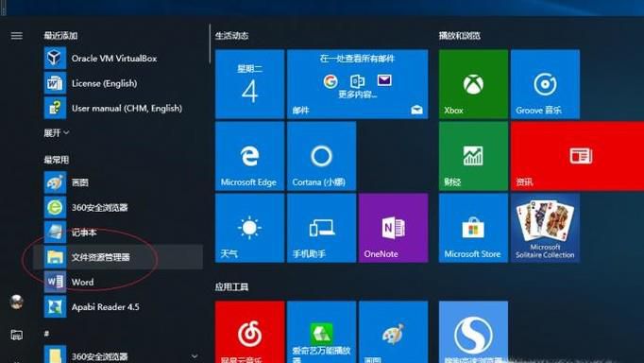Open the 爱奇艺万能播放器 tile
This screenshot has height=363, width=644.
pyautogui.click(x=322, y=332)
